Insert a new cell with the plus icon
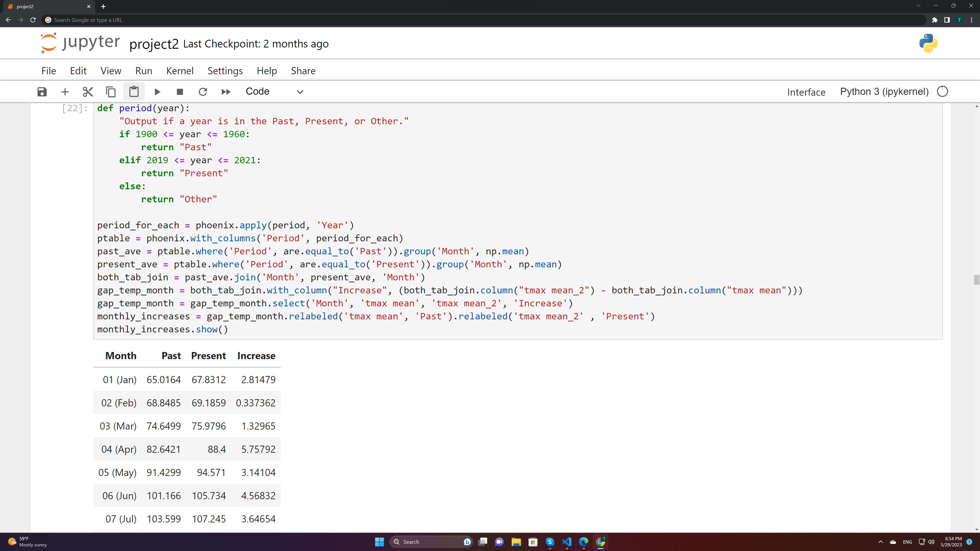The image size is (980, 551). pos(65,92)
